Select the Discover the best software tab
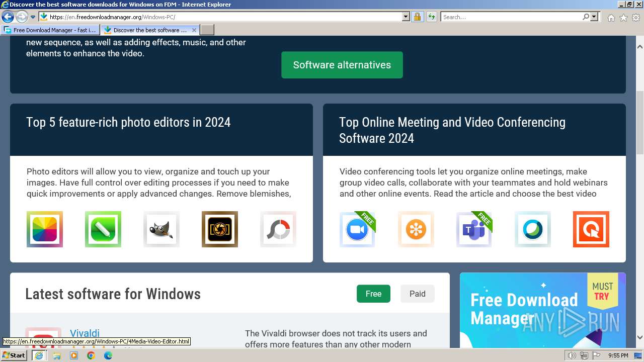 pos(150,30)
